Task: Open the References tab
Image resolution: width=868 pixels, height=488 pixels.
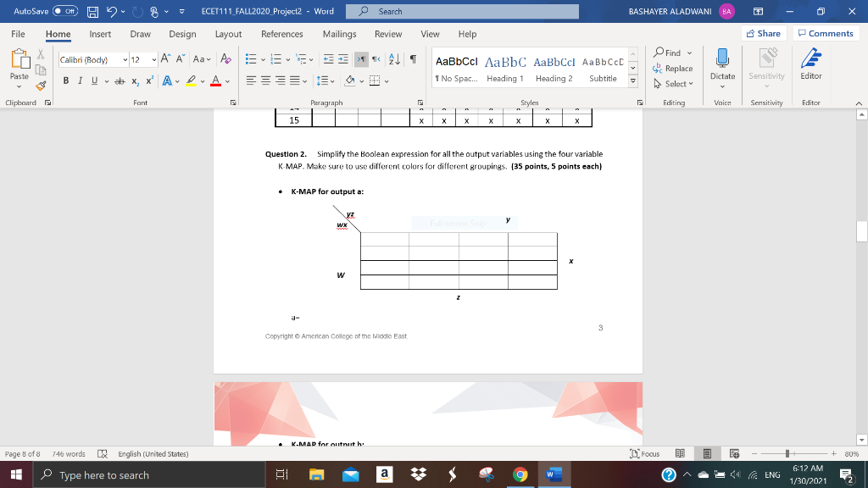Action: pos(281,35)
